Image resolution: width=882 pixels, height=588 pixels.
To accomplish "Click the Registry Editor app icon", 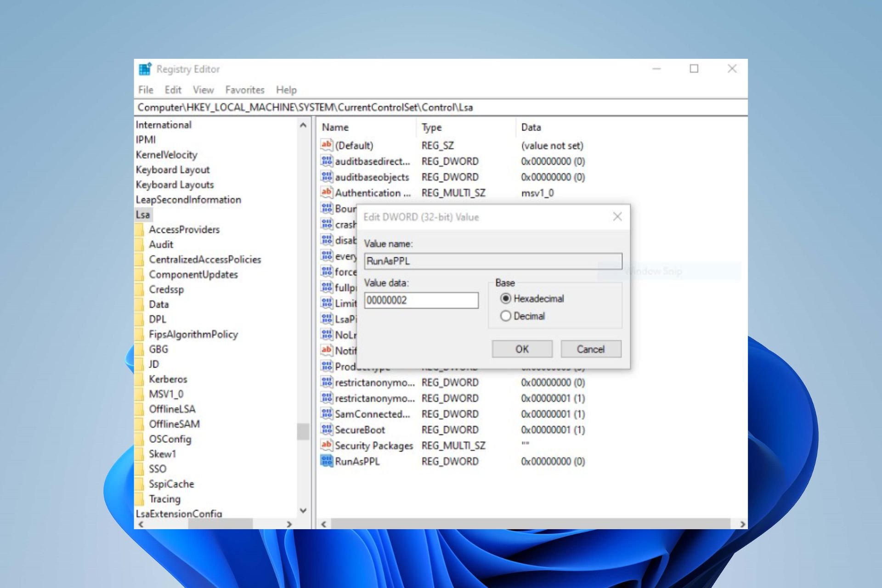I will (145, 69).
